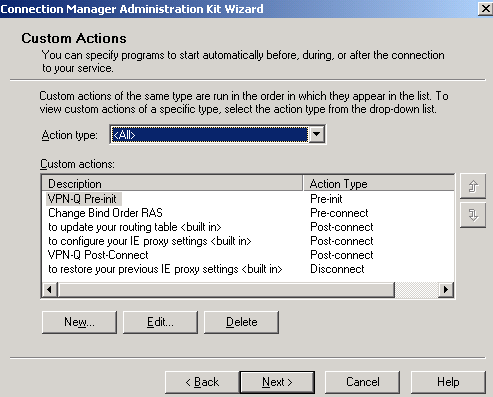Sort by the Description column header
Screen dimensions: 493x397
click(x=172, y=184)
